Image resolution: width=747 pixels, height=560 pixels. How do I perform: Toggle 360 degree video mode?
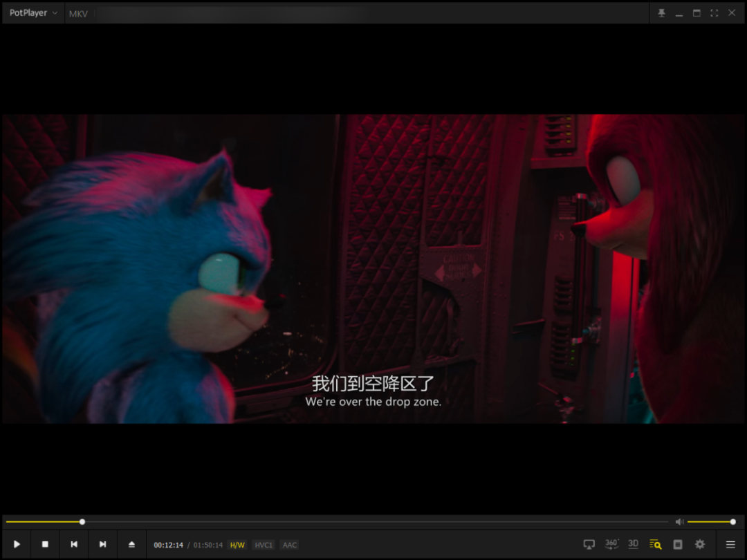(611, 544)
